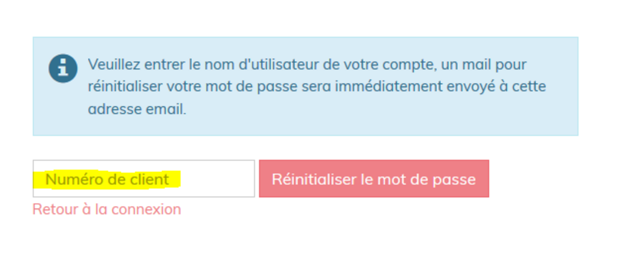The width and height of the screenshot is (644, 254).
Task: Click the circular "i" icon in the alert box
Action: [x=63, y=68]
